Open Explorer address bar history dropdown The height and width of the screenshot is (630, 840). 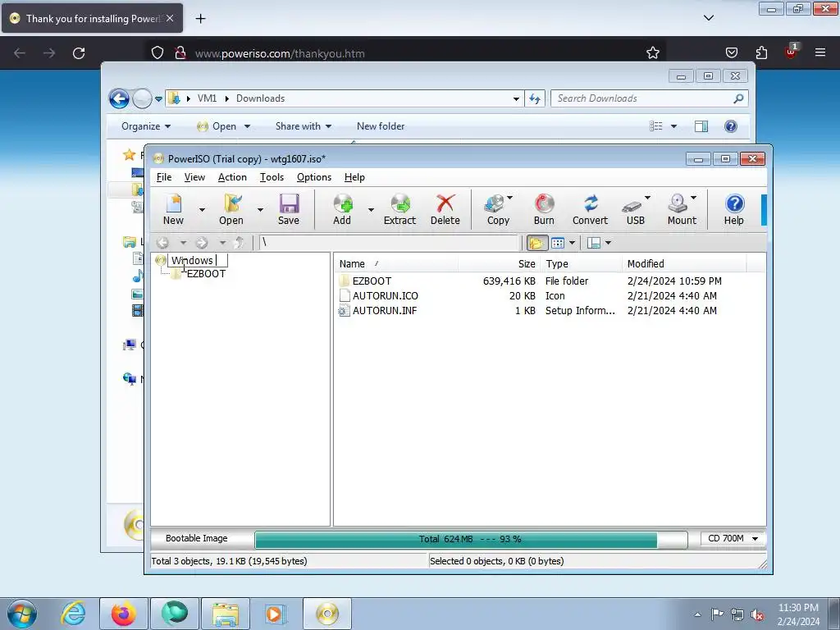[x=516, y=99]
